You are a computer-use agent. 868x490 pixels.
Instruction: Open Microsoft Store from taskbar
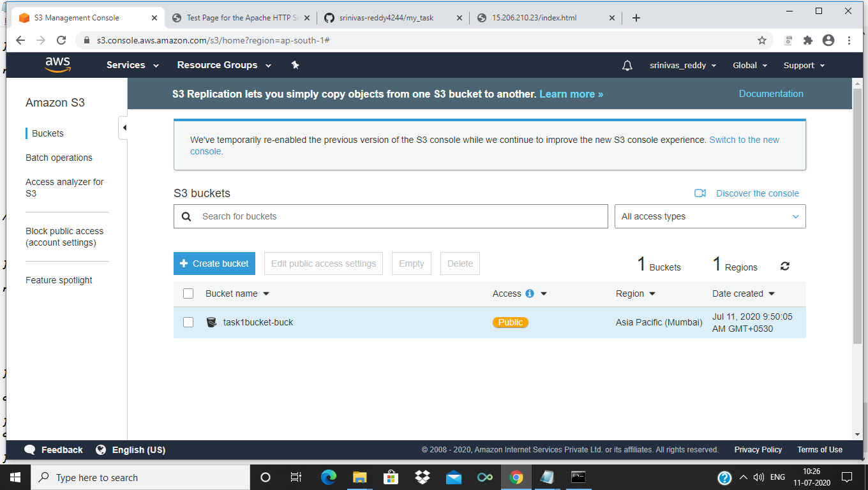(391, 477)
